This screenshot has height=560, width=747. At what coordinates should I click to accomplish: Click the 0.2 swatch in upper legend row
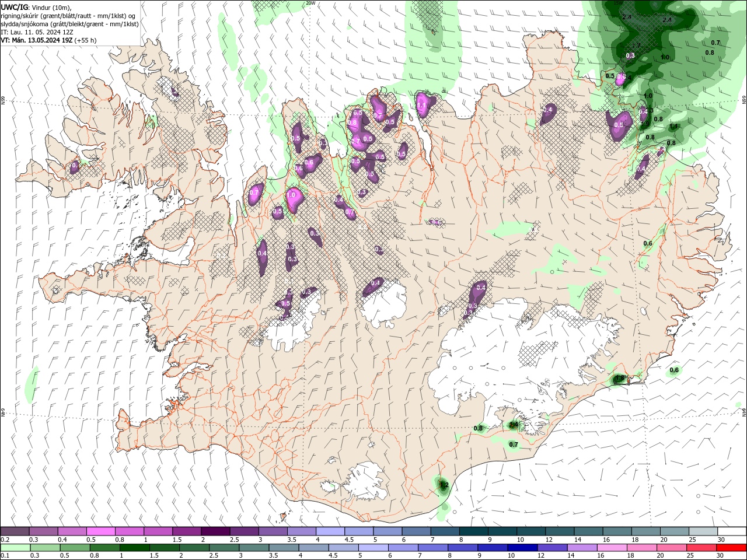(15, 531)
